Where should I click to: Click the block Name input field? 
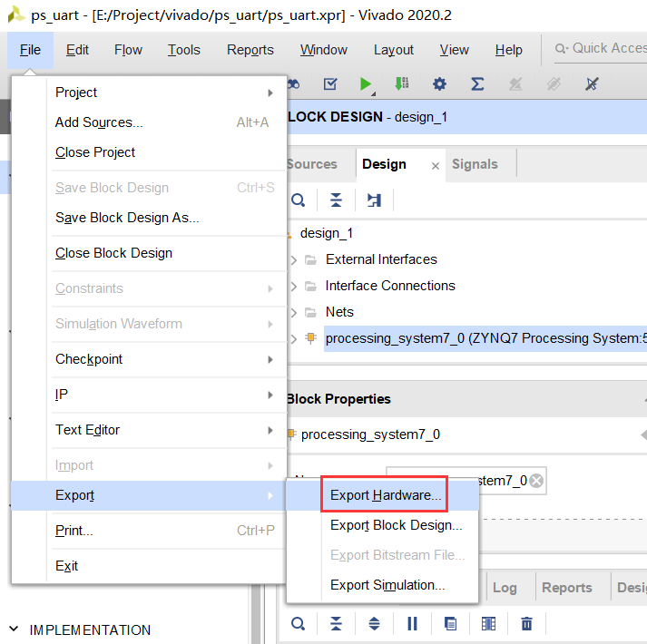click(466, 481)
